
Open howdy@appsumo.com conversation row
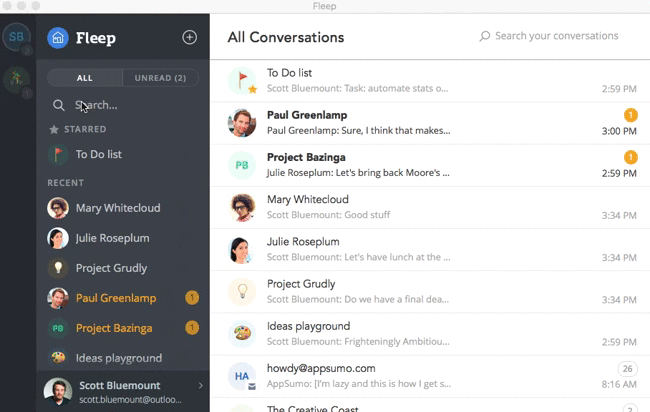(x=430, y=376)
